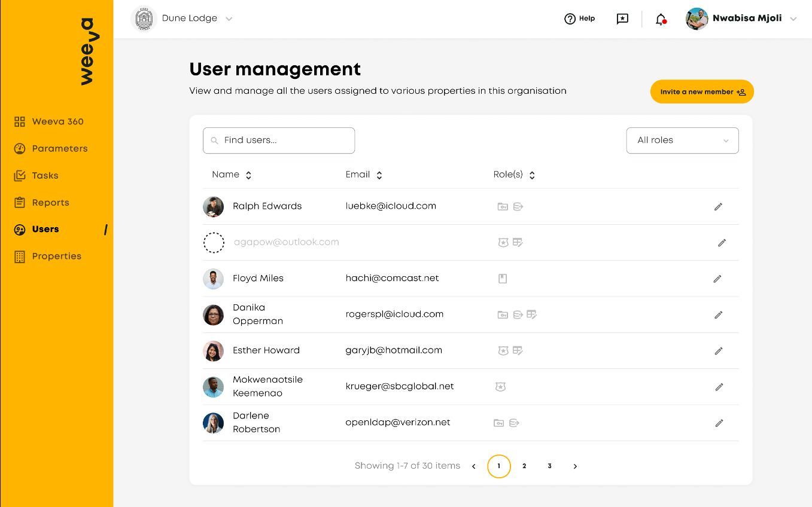This screenshot has width=812, height=507.
Task: Click Invite a new member button
Action: [702, 92]
